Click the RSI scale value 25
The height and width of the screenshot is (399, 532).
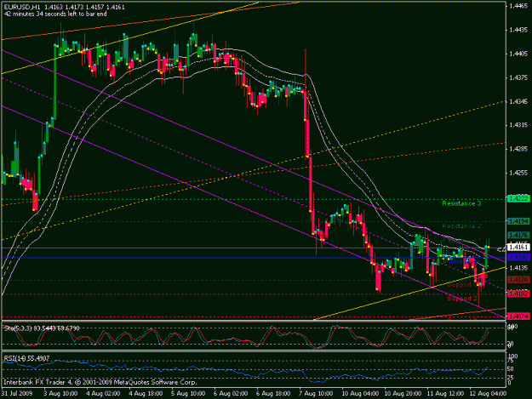(x=512, y=377)
